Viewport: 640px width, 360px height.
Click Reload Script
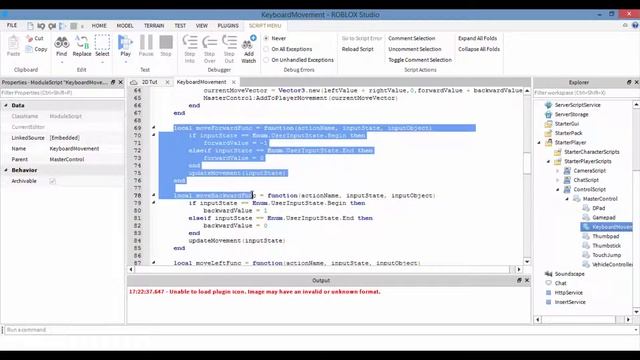358,49
